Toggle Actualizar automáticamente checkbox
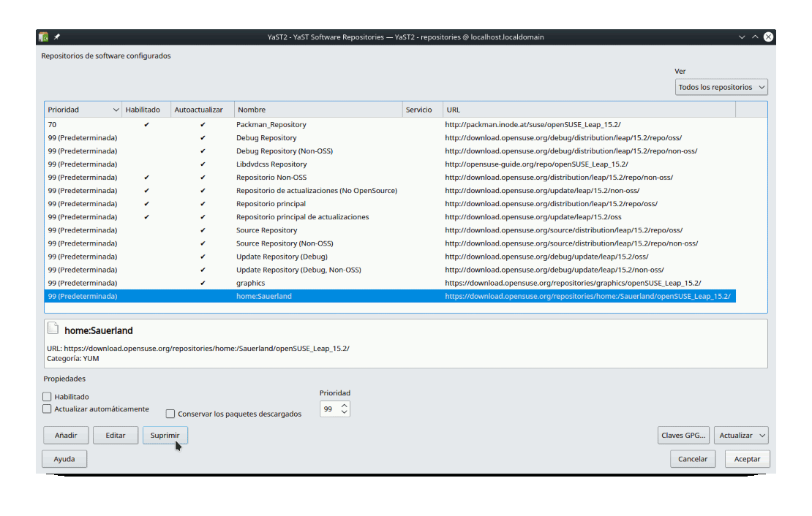Screen dimensions: 812x516 [48, 409]
